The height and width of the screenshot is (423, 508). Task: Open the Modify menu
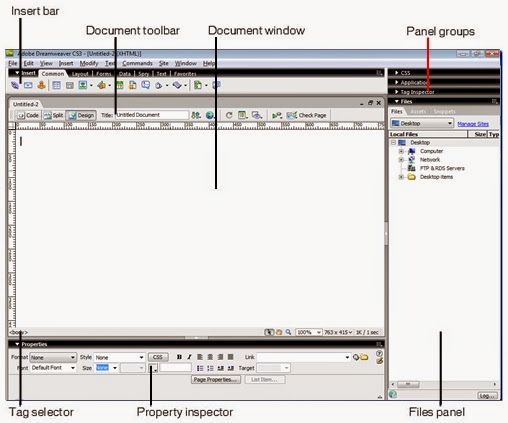point(89,63)
